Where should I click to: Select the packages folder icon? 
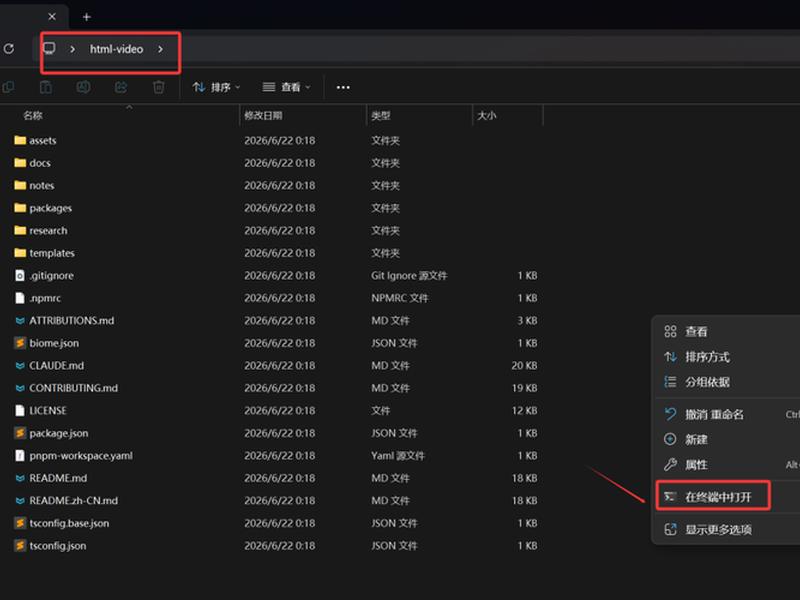(20, 208)
